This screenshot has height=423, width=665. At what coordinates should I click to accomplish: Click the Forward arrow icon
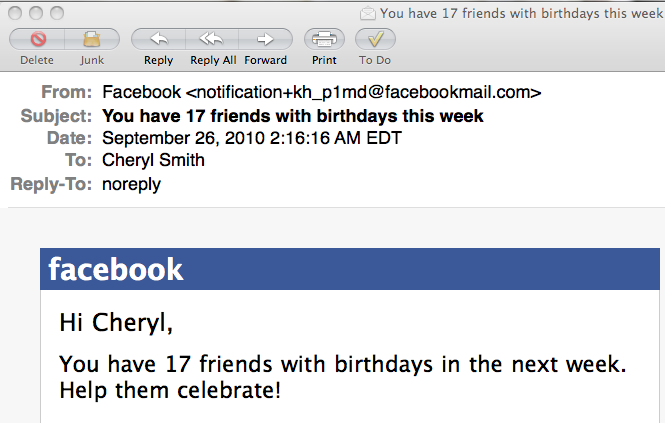tap(265, 40)
